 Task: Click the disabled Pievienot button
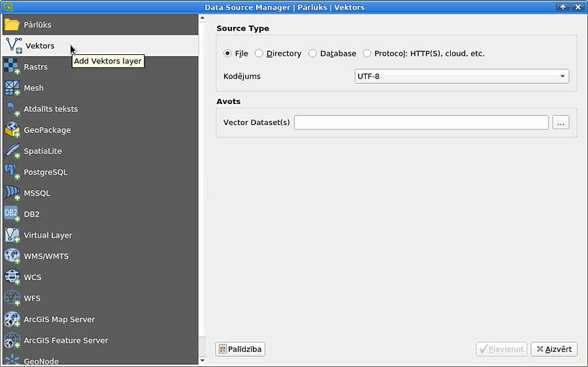click(501, 349)
